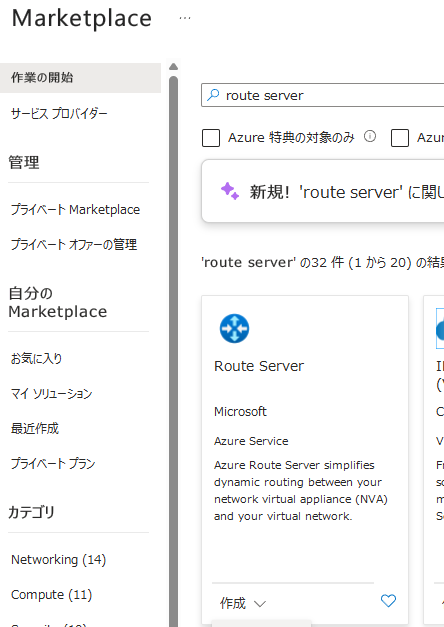
Task: Open サービス プロバイダー menu item
Action: (59, 114)
